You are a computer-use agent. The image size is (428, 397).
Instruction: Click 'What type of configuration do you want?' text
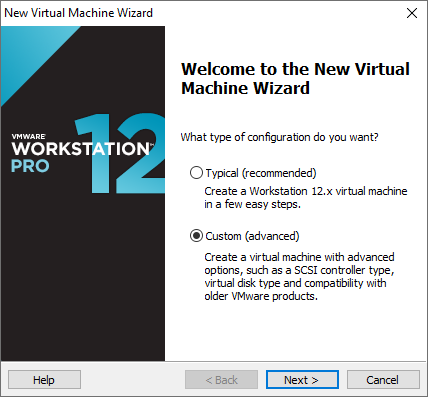point(279,137)
